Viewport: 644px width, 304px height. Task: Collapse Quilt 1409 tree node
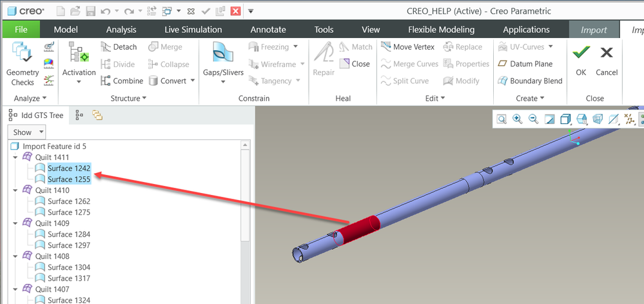tap(15, 223)
